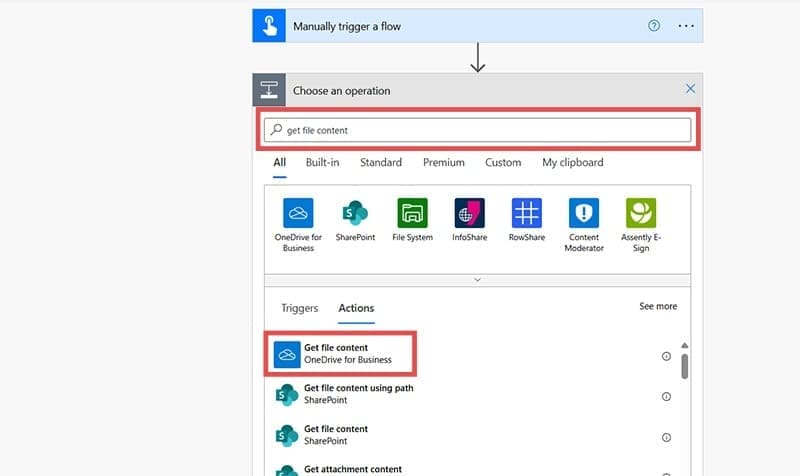
Task: Click the Choose an operation title
Action: (341, 91)
